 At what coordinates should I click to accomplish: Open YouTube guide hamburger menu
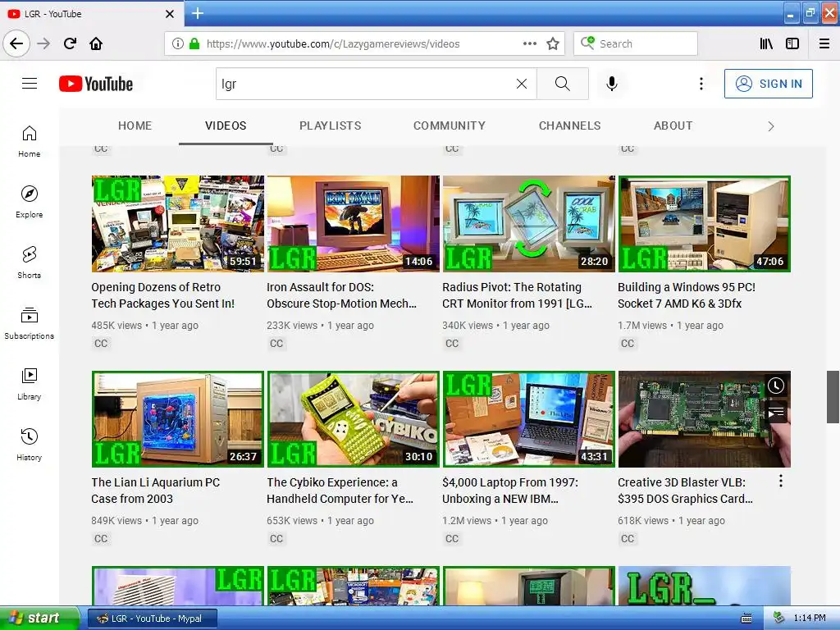(30, 84)
